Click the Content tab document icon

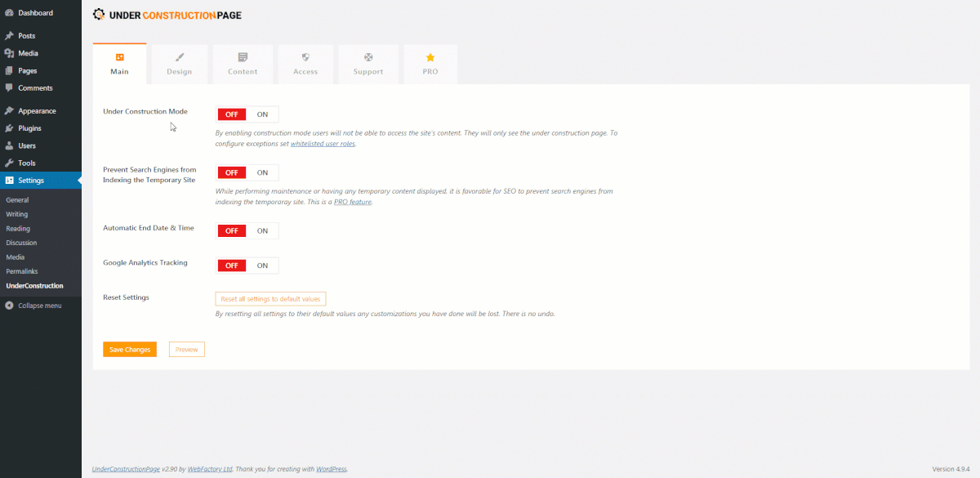tap(243, 57)
